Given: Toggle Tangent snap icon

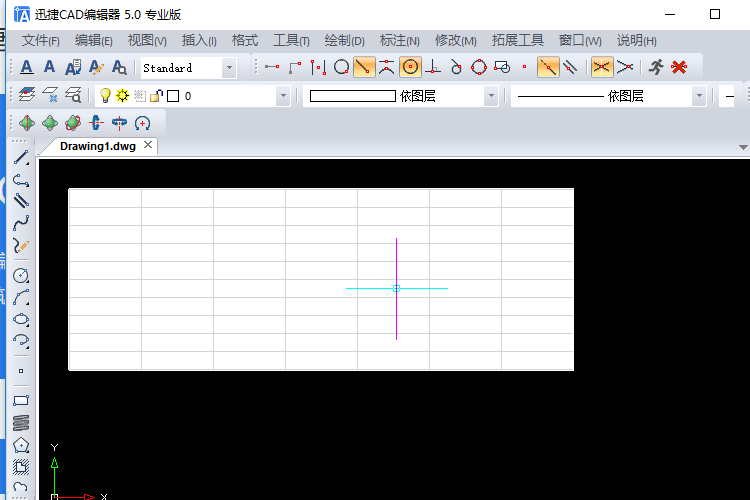Looking at the screenshot, I should (x=456, y=67).
